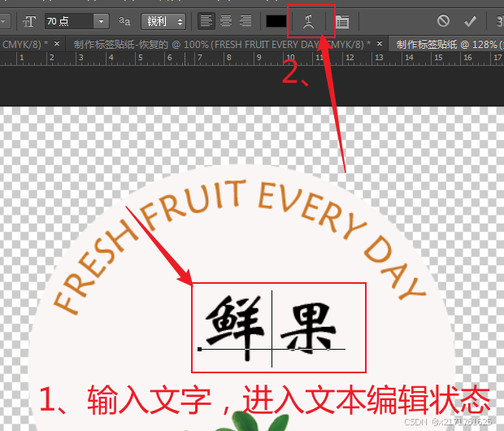Click the FRESH FRUIT EVERY DAY arc text
Image resolution: width=504 pixels, height=431 pixels.
[x=240, y=246]
